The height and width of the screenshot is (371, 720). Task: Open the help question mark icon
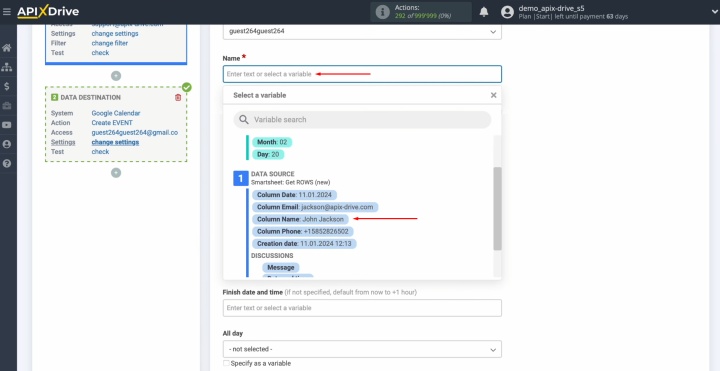pos(7,163)
